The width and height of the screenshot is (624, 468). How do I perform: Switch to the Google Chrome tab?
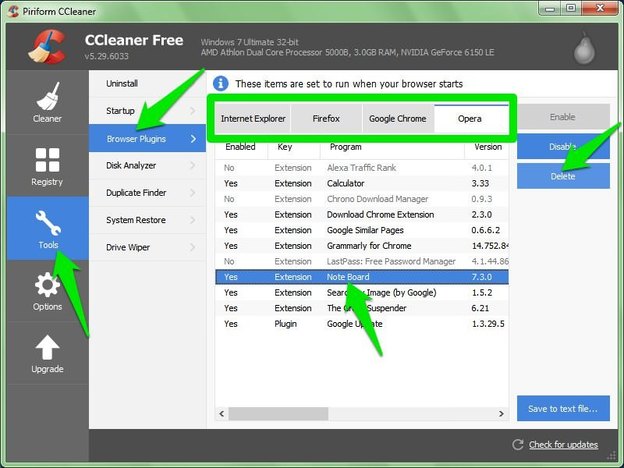coord(397,118)
